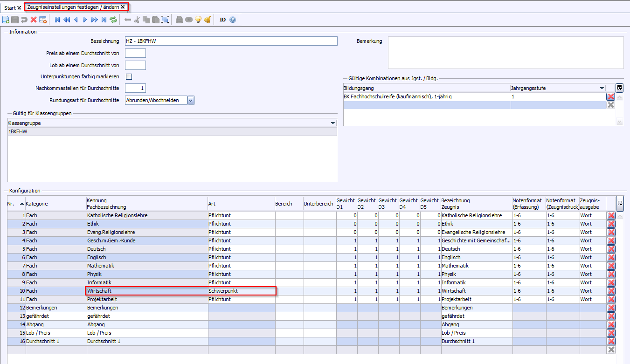Open the Jahrgangsstufe column dropdown arrow
Image resolution: width=630 pixels, height=364 pixels.
coord(602,88)
